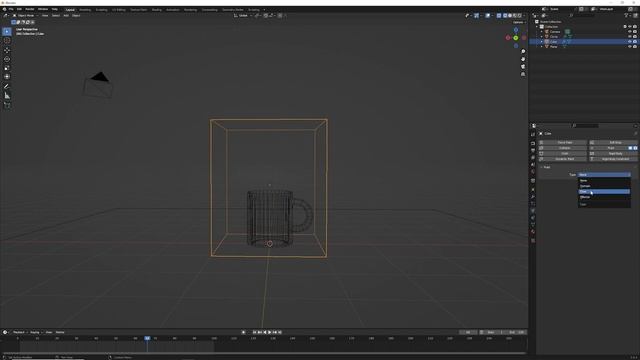
Task: Click the timeline play button
Action: tap(270, 332)
